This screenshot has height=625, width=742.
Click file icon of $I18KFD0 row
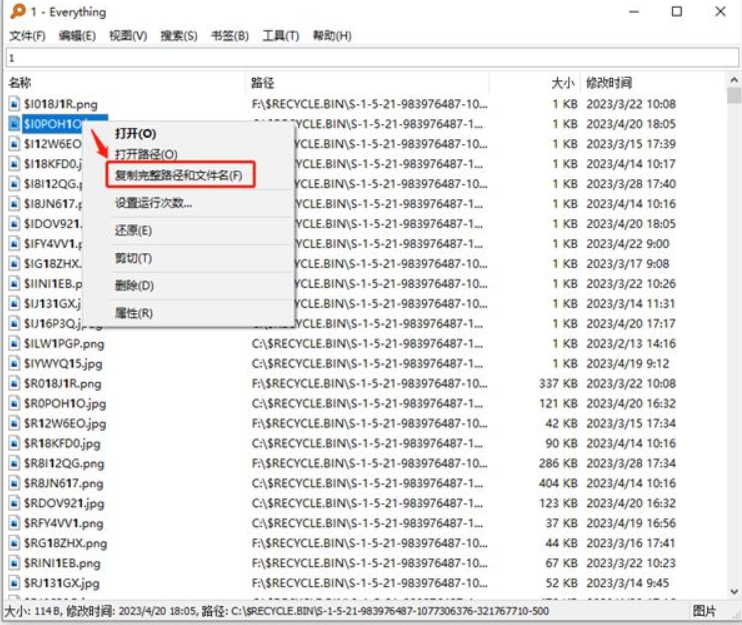15,164
